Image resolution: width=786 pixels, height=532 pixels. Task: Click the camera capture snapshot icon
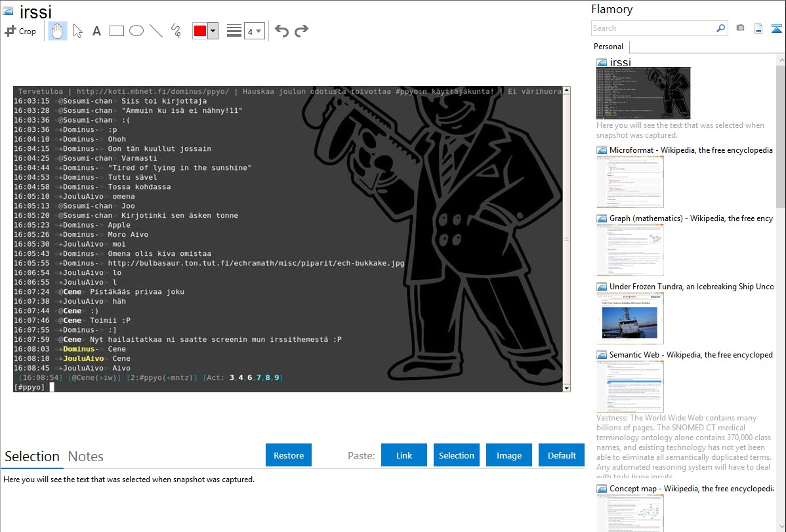point(740,28)
